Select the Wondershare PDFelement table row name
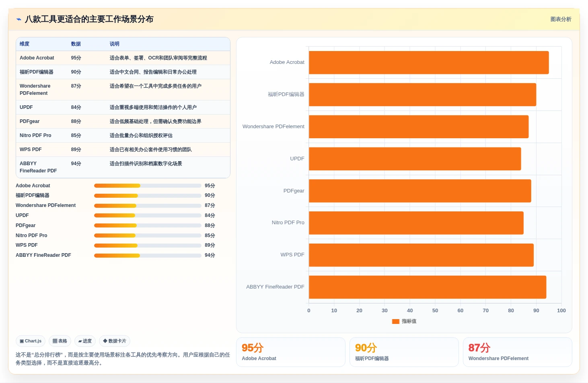The width and height of the screenshot is (588, 383). coord(35,90)
